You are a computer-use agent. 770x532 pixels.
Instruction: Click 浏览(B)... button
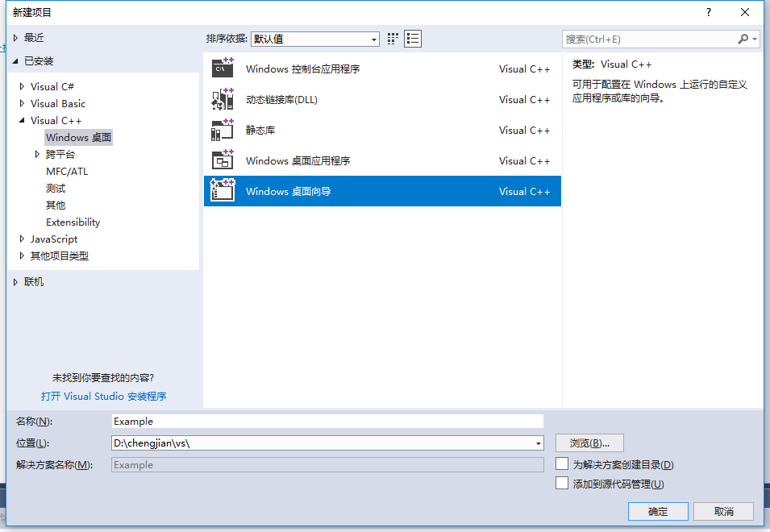coord(589,443)
